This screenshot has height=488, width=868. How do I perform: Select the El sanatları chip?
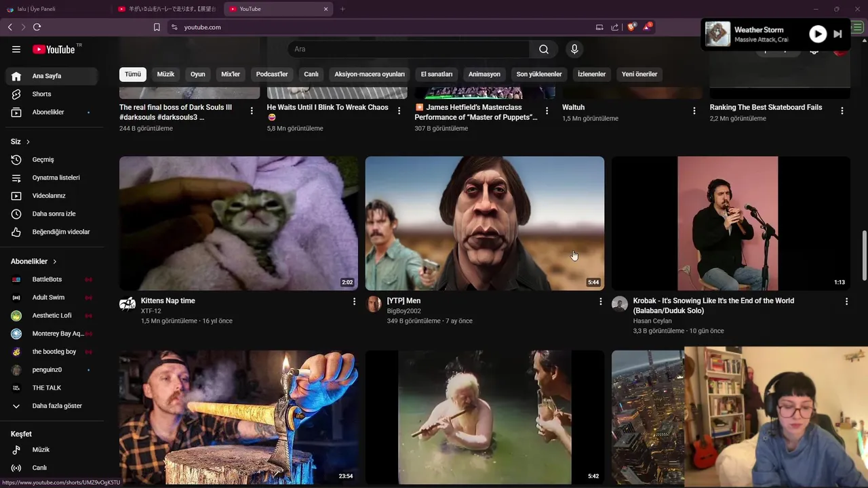point(437,74)
